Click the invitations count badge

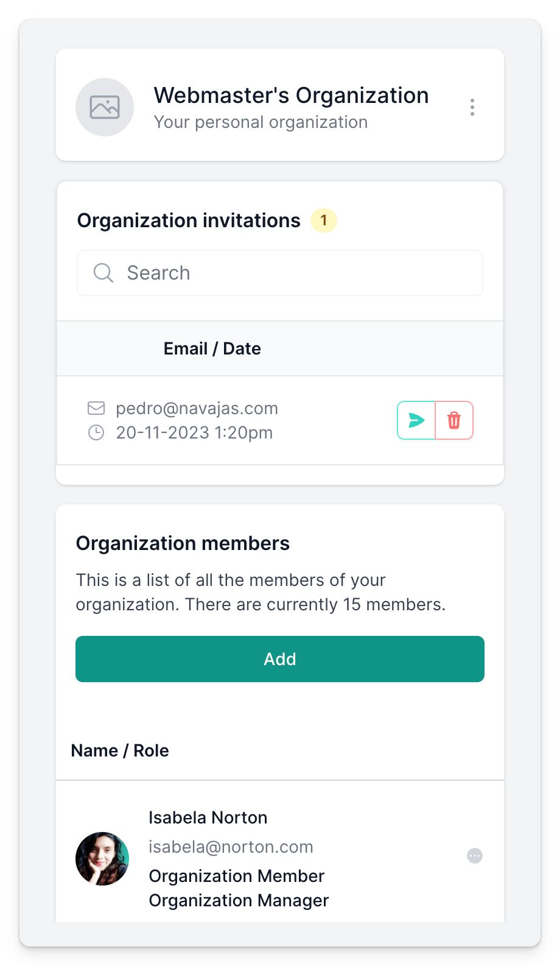324,220
